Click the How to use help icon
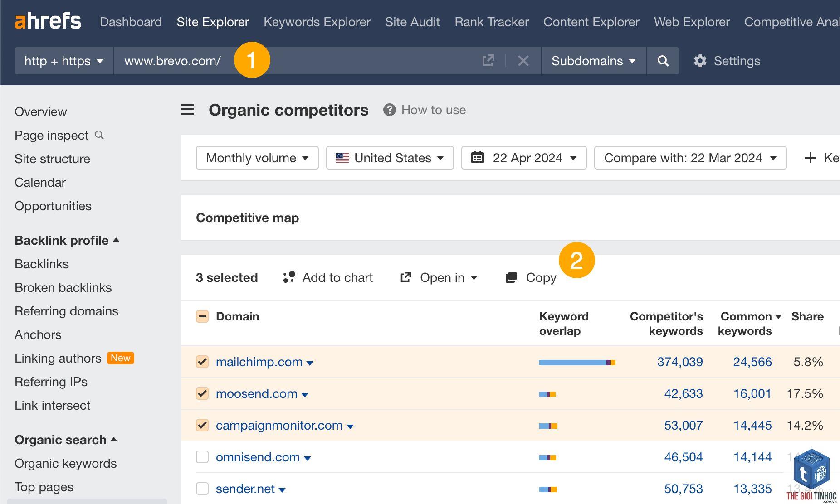Viewport: 840px width, 504px height. tap(389, 110)
